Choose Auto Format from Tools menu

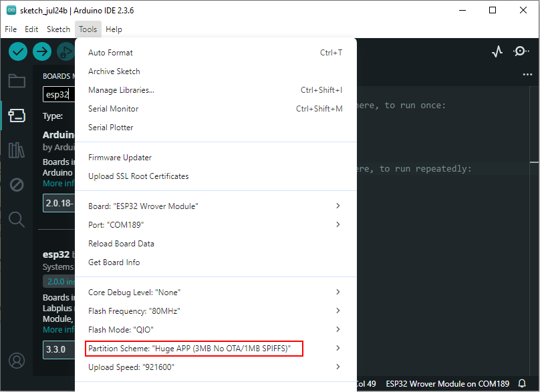pyautogui.click(x=216, y=53)
